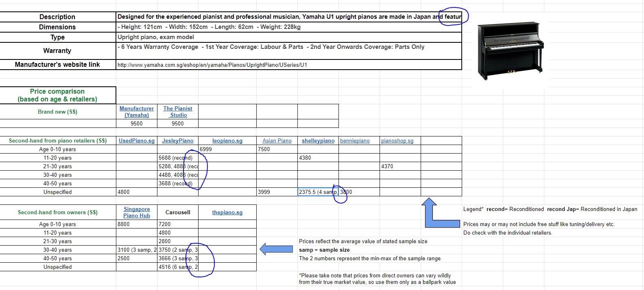Select the 7200 price cell
Image resolution: width=644 pixels, height=290 pixels.
click(178, 224)
